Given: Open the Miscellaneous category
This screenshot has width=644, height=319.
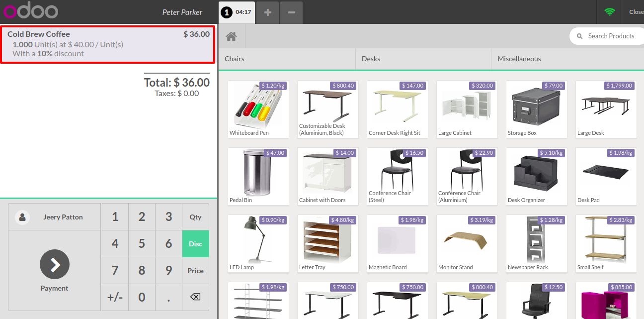Looking at the screenshot, I should 566,59.
